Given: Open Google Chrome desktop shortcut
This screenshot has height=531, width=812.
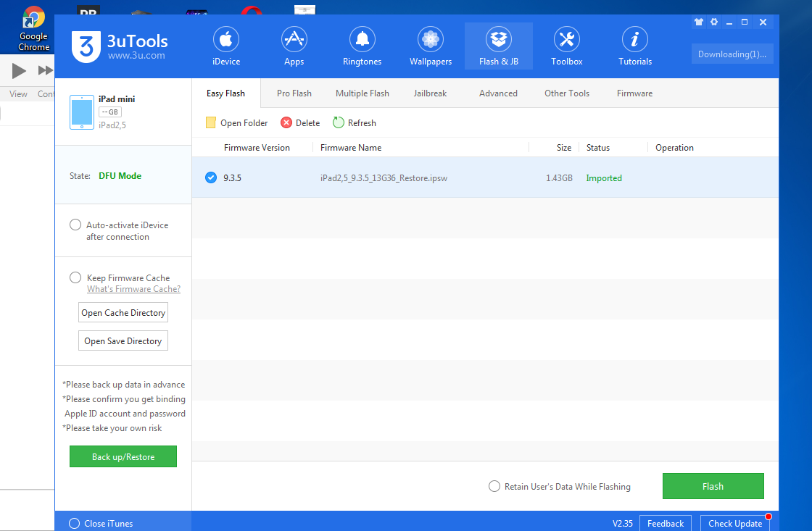Looking at the screenshot, I should pyautogui.click(x=33, y=29).
